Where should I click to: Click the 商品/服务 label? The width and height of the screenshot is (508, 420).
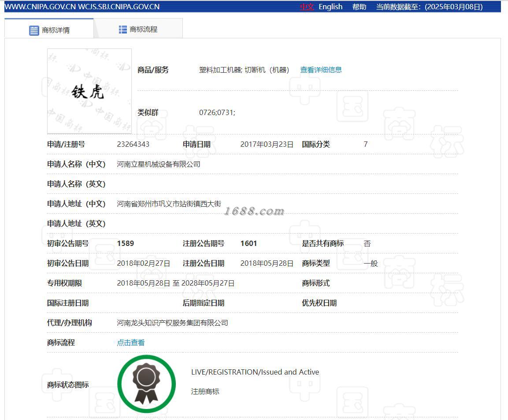click(153, 70)
